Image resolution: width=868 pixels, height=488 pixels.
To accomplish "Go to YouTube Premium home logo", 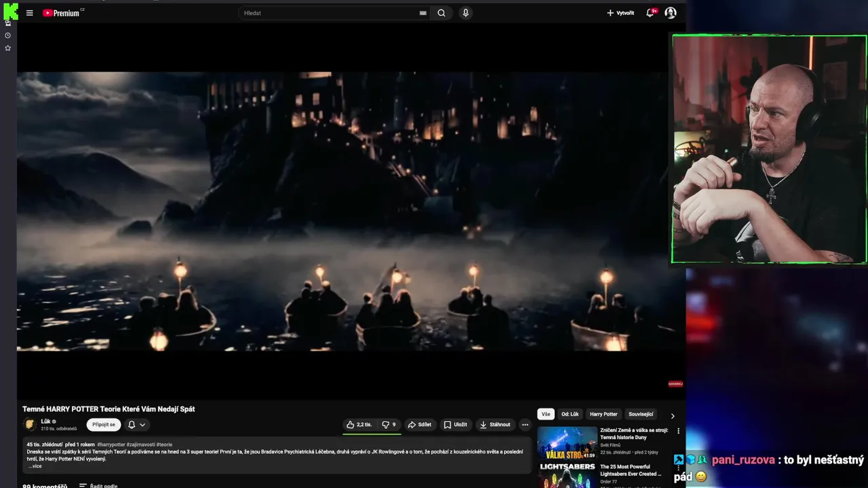I will click(x=62, y=13).
